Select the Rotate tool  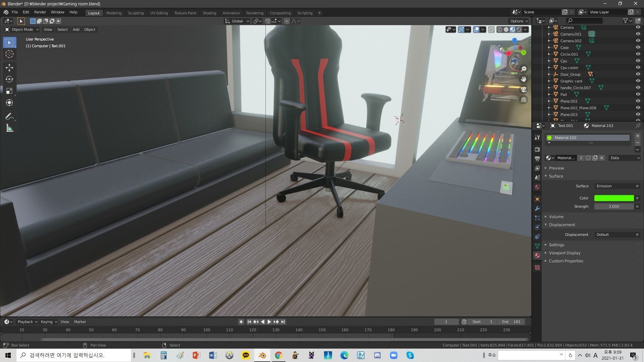(9, 79)
